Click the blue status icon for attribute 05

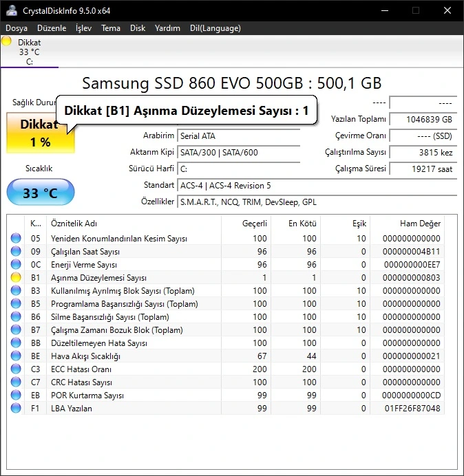(x=16, y=238)
